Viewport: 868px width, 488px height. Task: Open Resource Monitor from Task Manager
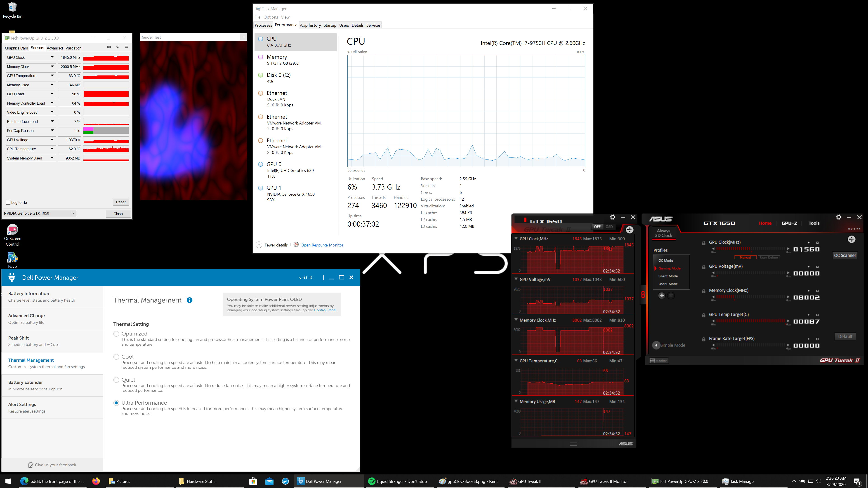(321, 245)
